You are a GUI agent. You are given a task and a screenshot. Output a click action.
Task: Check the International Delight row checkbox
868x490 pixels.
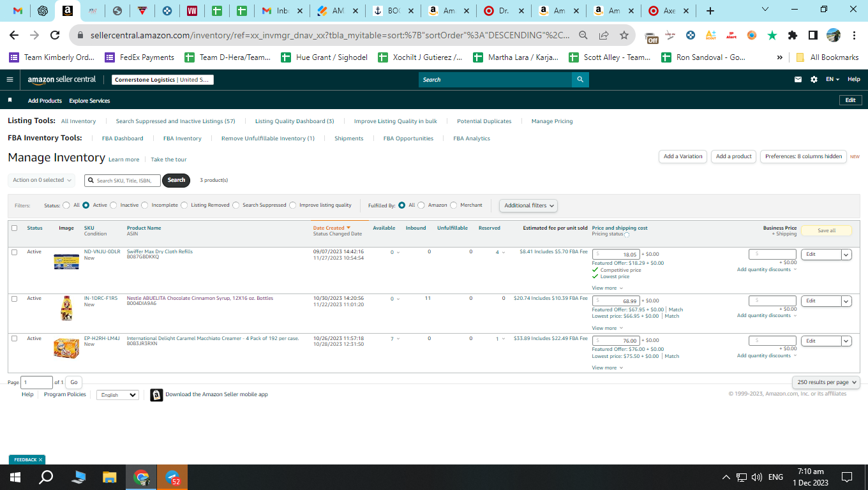(x=14, y=339)
